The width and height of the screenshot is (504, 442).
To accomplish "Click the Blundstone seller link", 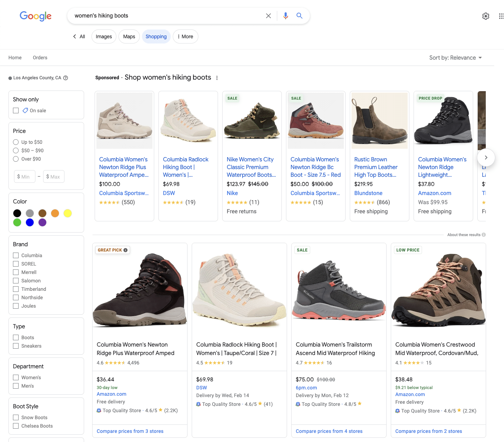I will (368, 193).
